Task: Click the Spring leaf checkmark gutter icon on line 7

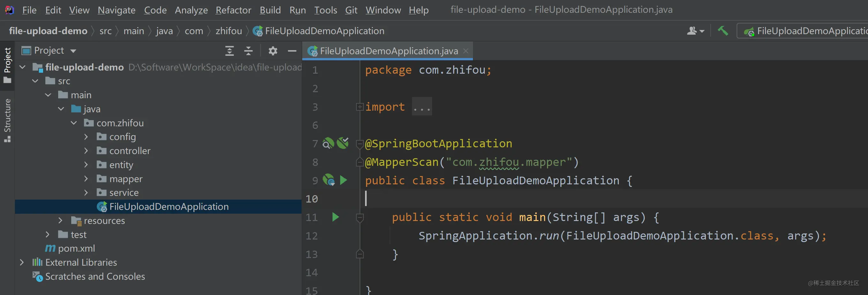Action: [x=343, y=143]
